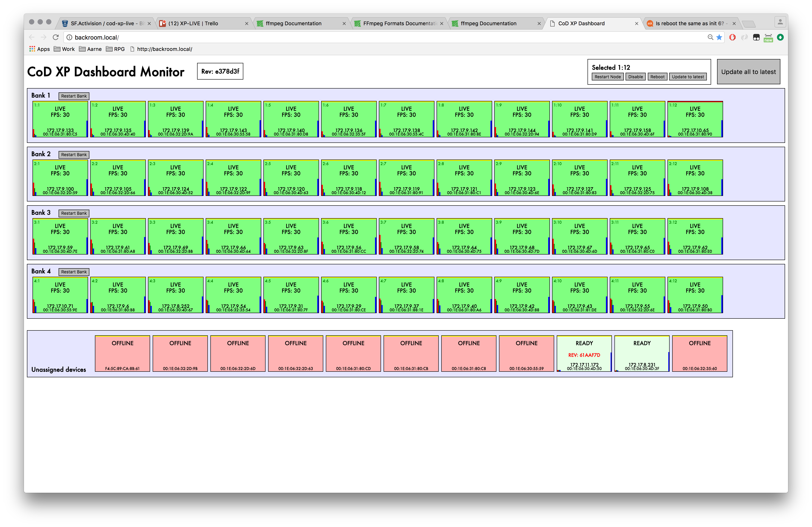Click the Unassigned devices label
This screenshot has height=527, width=812.
click(x=59, y=370)
